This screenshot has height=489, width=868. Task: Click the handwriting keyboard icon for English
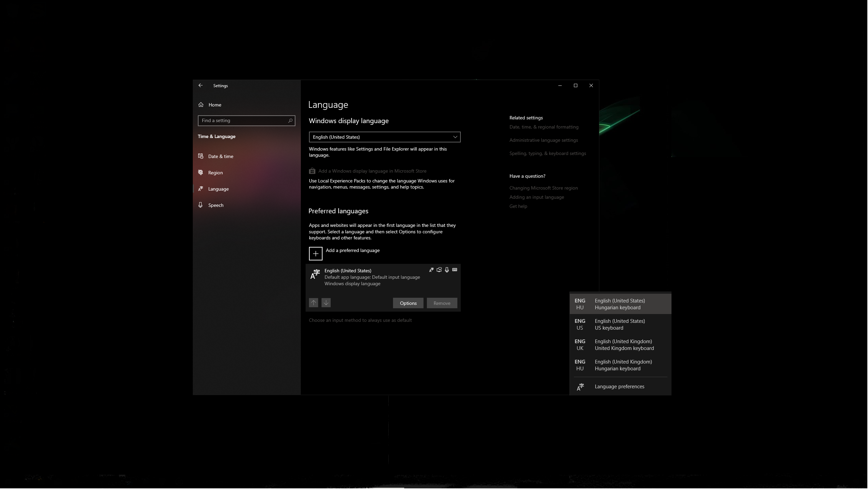coord(455,270)
